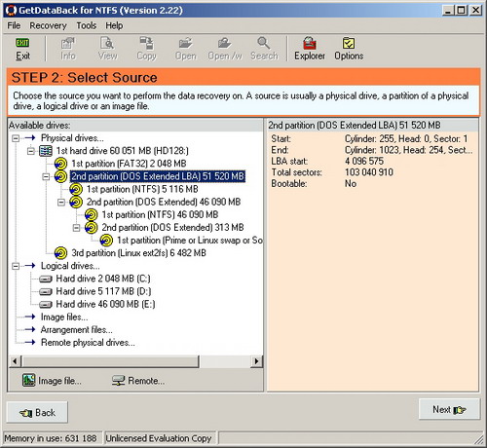
Task: Click the Exit toolbar icon
Action: (22, 43)
